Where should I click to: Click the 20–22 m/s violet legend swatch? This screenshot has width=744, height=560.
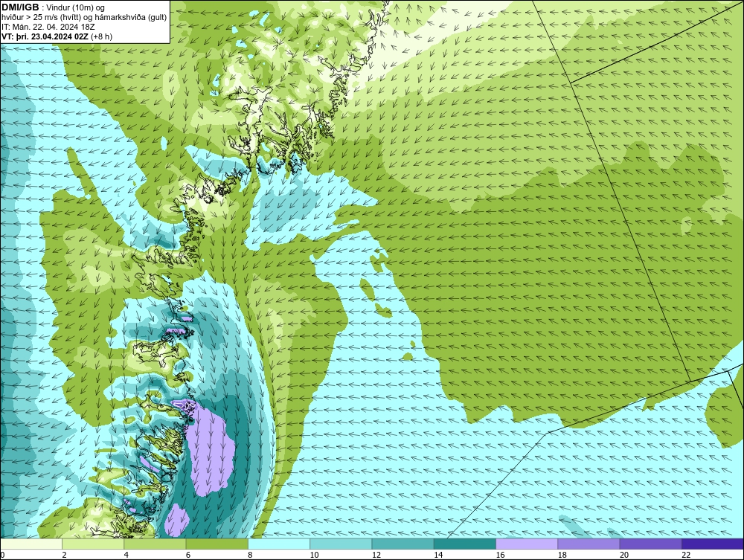[x=650, y=544]
